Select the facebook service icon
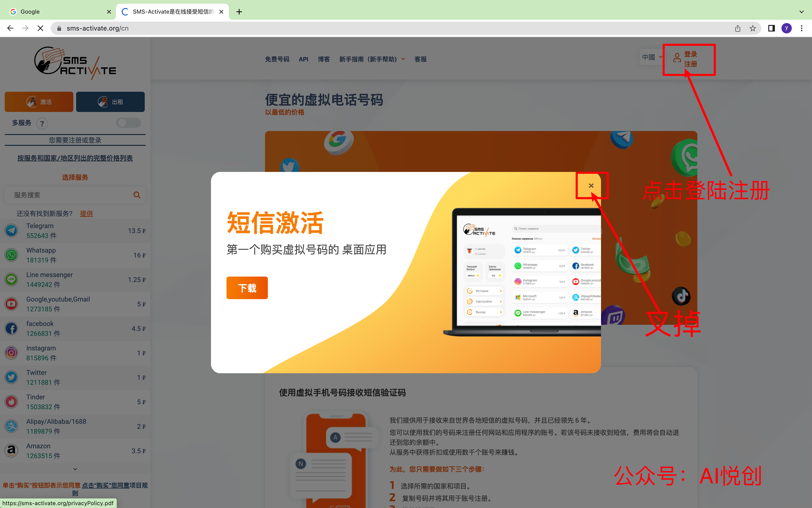This screenshot has width=812, height=508. pyautogui.click(x=12, y=329)
